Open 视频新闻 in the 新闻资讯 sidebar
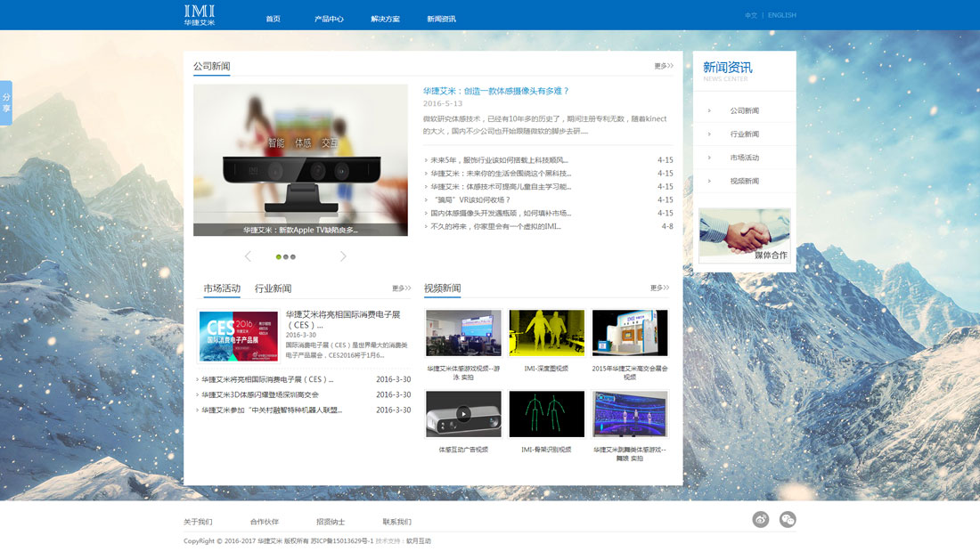Screen dimensions: 980x560 [745, 181]
